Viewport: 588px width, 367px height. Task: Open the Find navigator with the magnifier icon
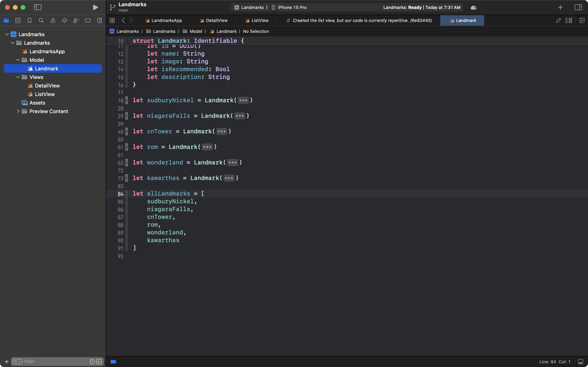pos(41,20)
